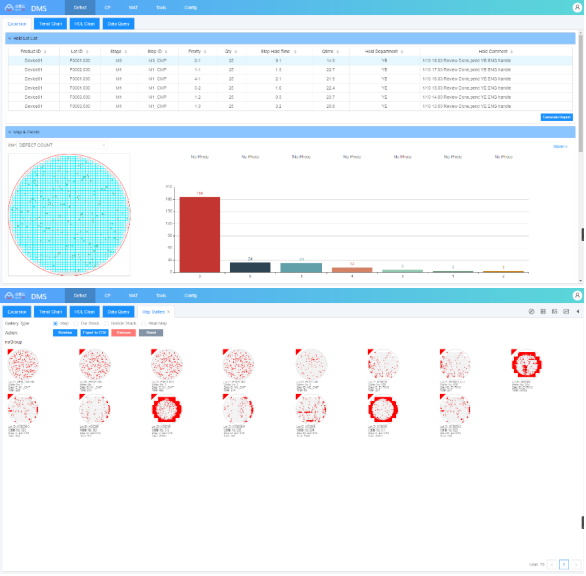This screenshot has height=576, width=586.
Task: Collapse the Hold Lot List section
Action: 10,38
